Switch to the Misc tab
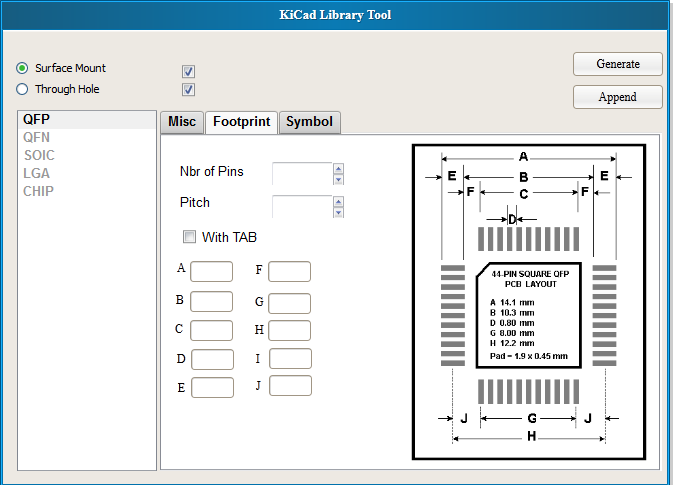 point(181,122)
